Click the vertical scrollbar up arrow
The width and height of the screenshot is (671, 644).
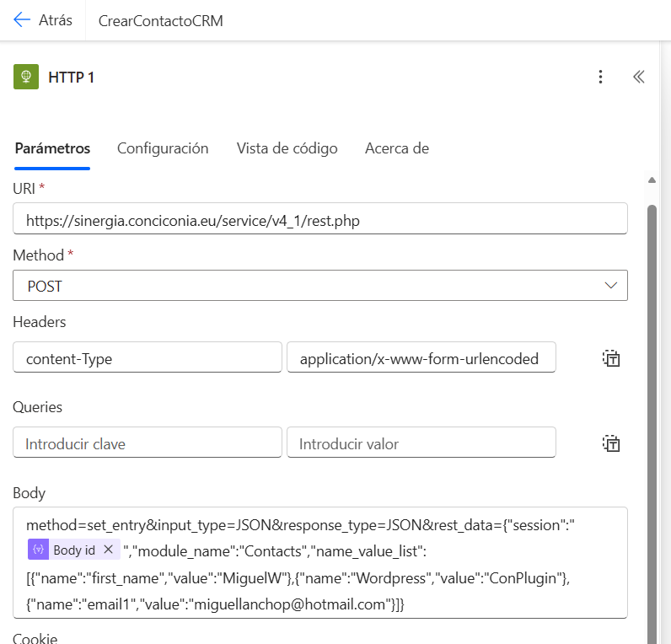[x=651, y=180]
